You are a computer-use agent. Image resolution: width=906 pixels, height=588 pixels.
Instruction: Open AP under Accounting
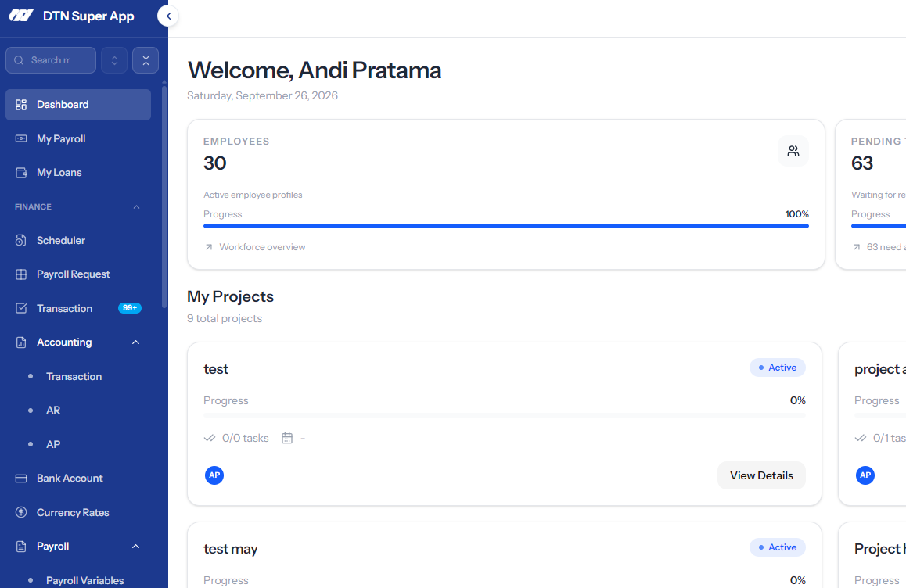coord(53,444)
